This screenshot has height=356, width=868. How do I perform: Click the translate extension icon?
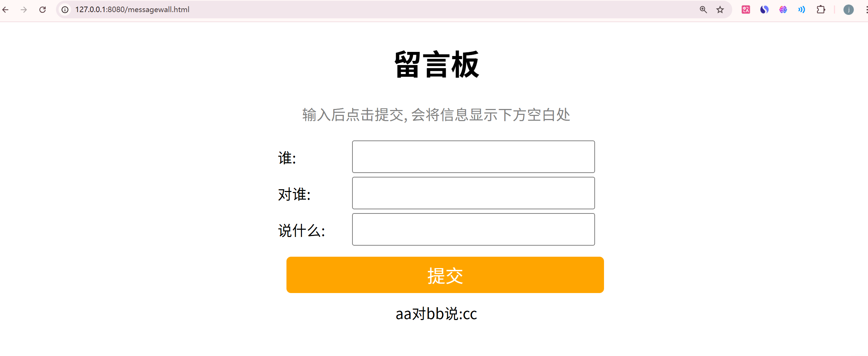tap(746, 9)
